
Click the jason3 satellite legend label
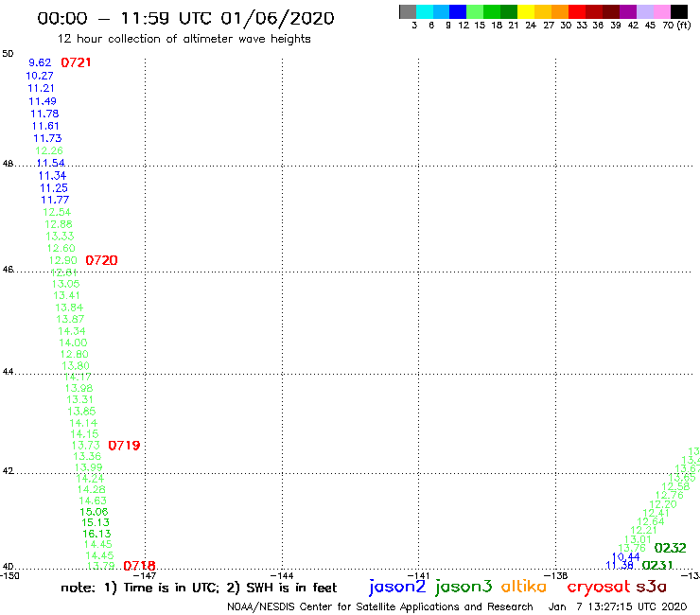(x=464, y=587)
